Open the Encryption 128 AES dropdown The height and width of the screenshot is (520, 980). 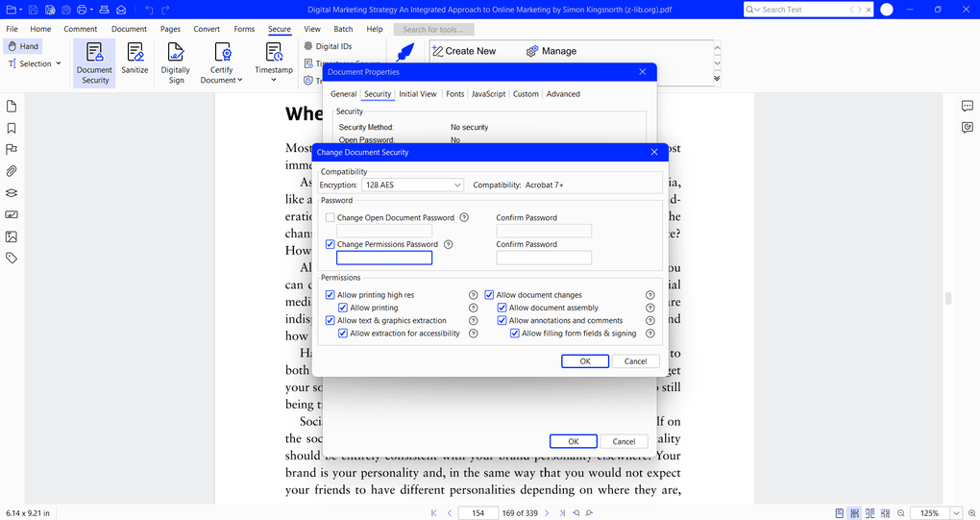click(412, 185)
